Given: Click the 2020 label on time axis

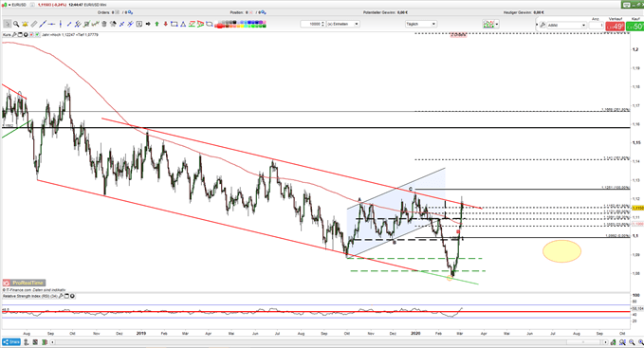Looking at the screenshot, I should point(415,334).
